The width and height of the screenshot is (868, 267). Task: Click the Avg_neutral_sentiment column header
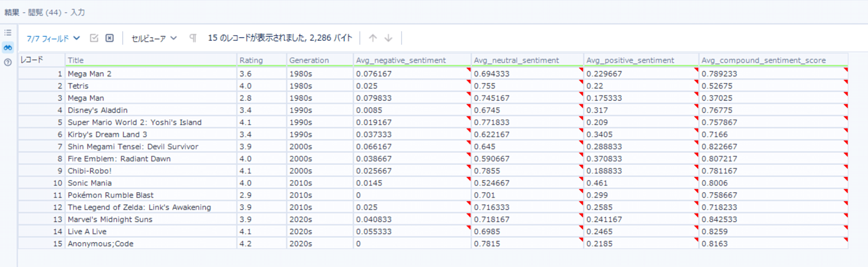click(528, 60)
